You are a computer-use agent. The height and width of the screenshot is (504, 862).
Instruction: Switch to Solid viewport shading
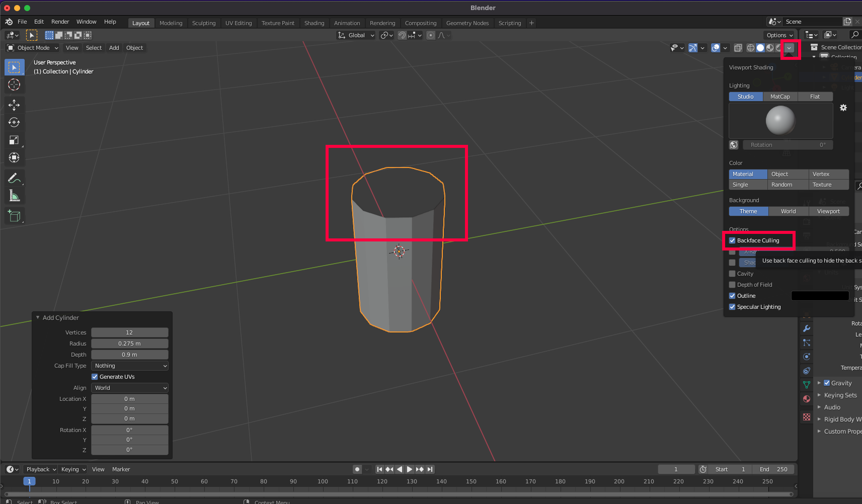point(760,48)
